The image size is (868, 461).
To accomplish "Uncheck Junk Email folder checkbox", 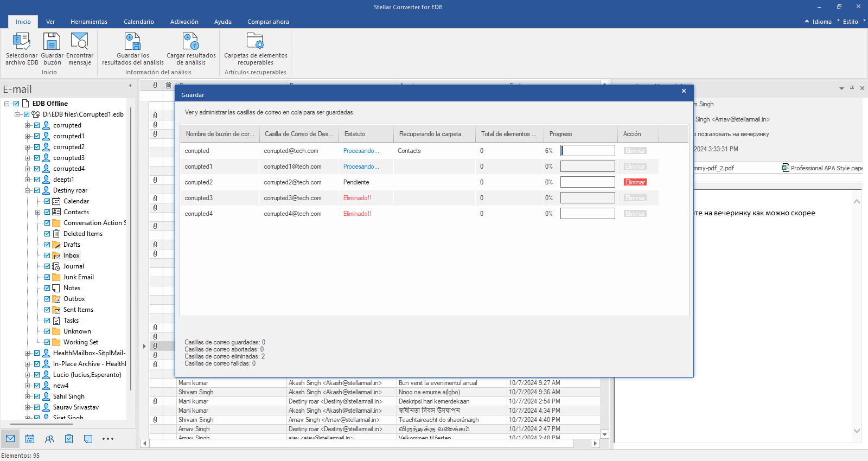I will [47, 277].
